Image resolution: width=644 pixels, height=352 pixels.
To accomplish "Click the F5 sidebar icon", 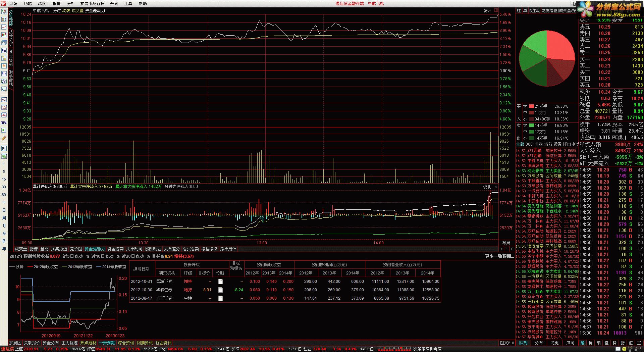I will click(4, 148).
